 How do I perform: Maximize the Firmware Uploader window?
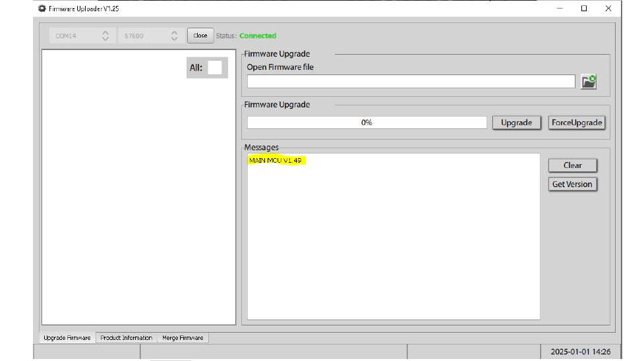[584, 9]
